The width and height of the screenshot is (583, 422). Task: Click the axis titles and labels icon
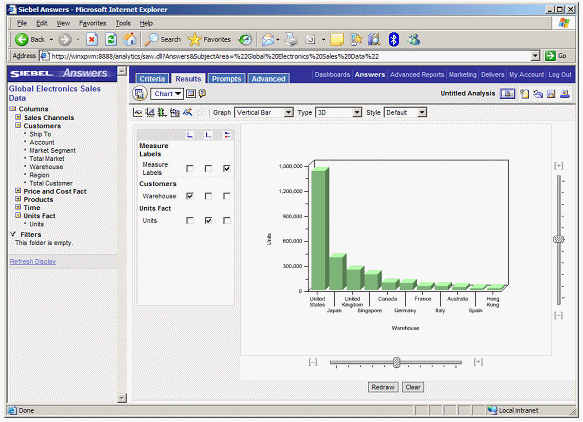click(x=150, y=112)
